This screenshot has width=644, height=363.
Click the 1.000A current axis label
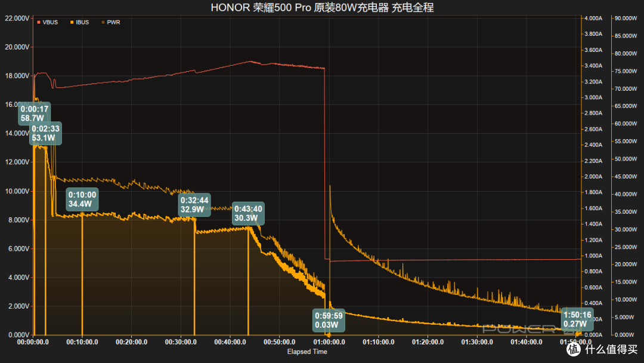click(593, 256)
